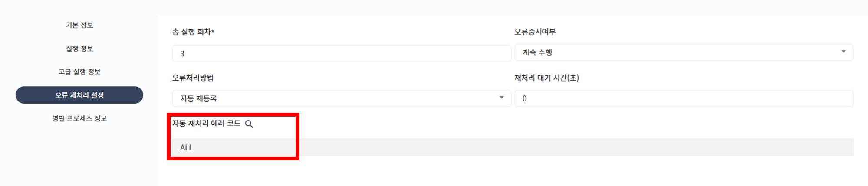Click the 계속 수행 selected value
The height and width of the screenshot is (186, 868).
coord(537,52)
